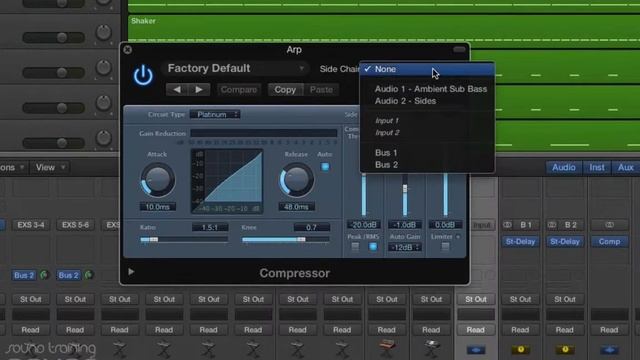Click limiter threshold 0.0dB field
640x360 pixels.
coord(445,225)
